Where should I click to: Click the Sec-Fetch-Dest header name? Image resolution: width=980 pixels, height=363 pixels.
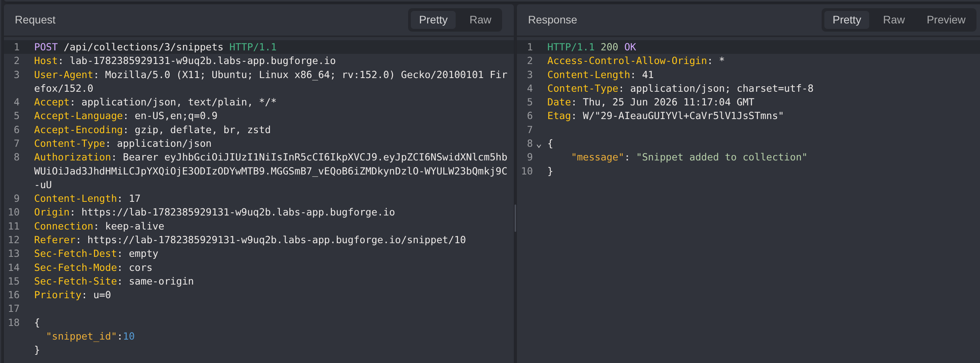click(75, 254)
